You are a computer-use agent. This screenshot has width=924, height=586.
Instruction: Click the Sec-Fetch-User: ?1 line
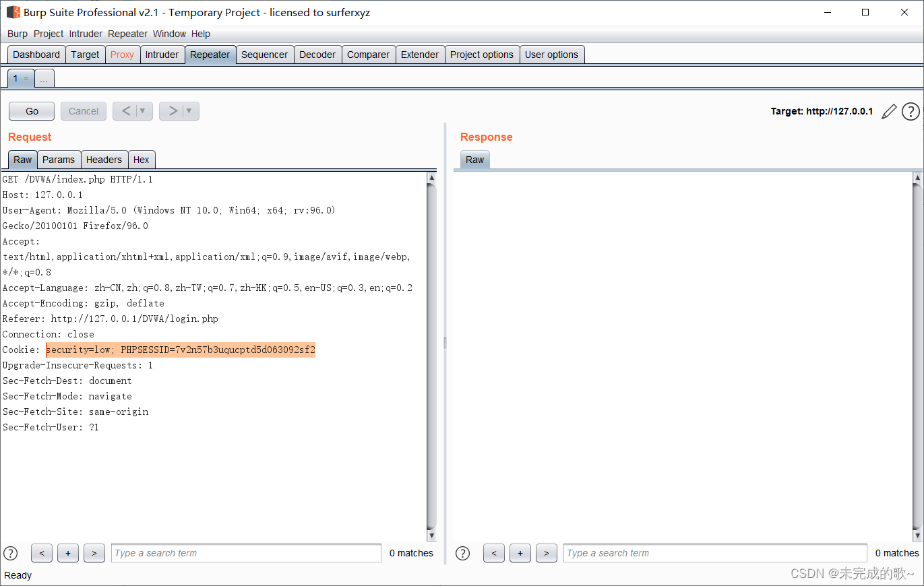click(51, 427)
